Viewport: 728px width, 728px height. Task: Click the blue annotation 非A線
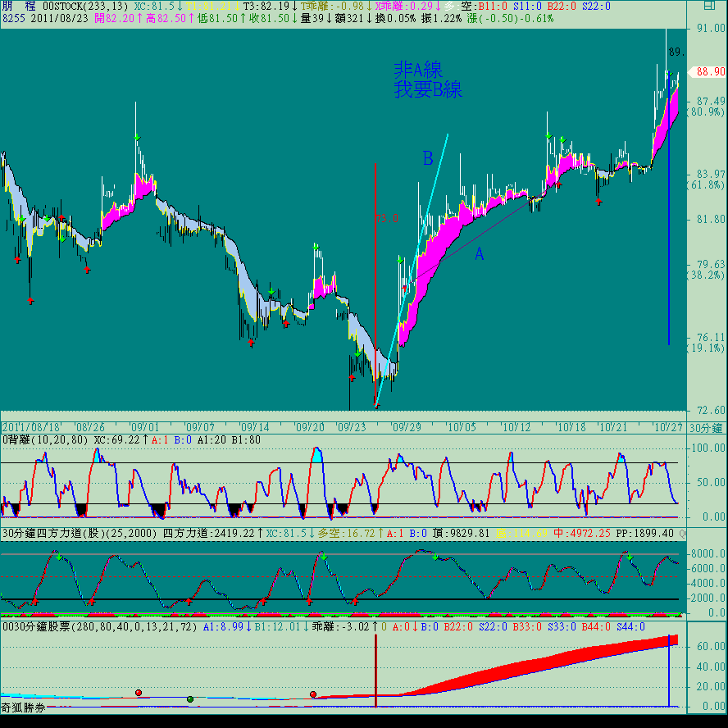point(418,71)
